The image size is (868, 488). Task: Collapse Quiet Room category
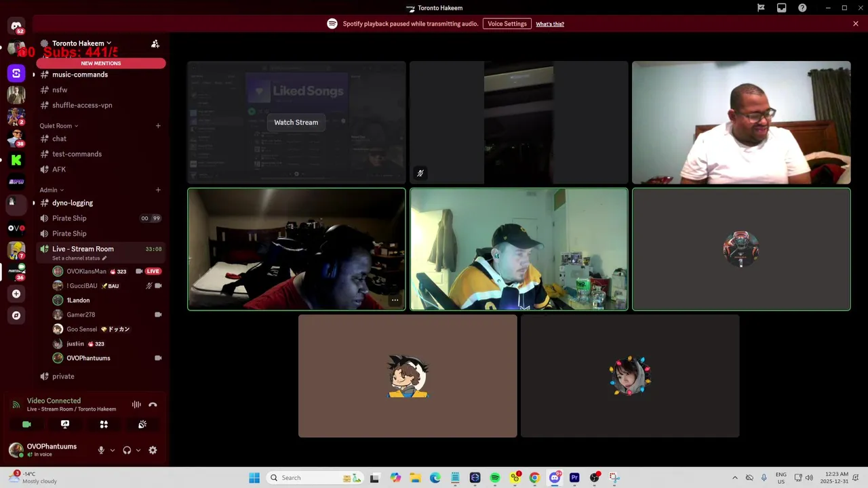click(58, 125)
